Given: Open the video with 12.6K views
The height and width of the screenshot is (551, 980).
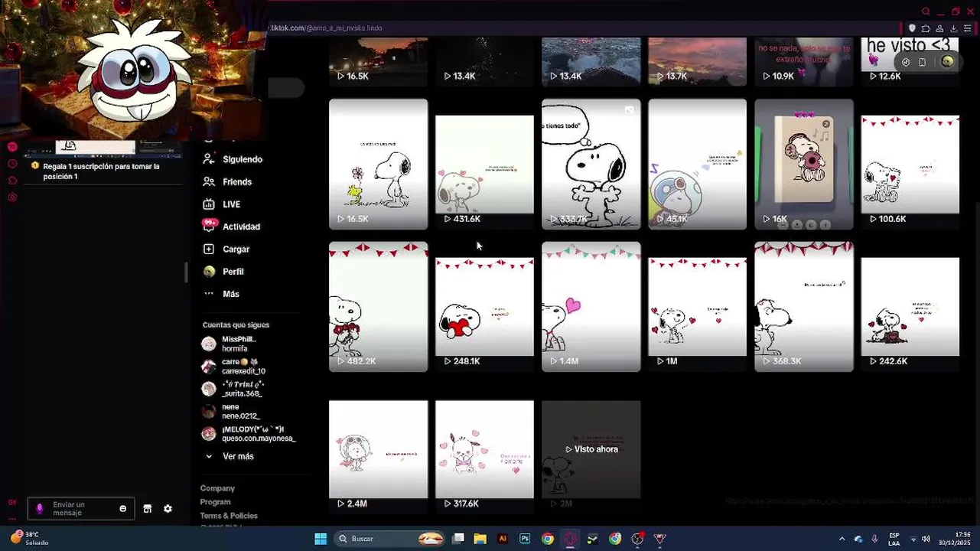Looking at the screenshot, I should tap(910, 61).
